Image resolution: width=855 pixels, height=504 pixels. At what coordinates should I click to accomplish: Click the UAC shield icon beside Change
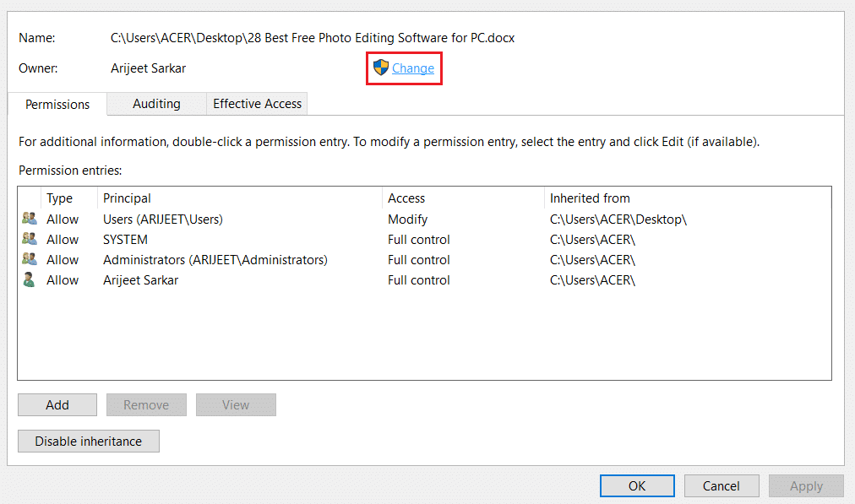[x=380, y=68]
